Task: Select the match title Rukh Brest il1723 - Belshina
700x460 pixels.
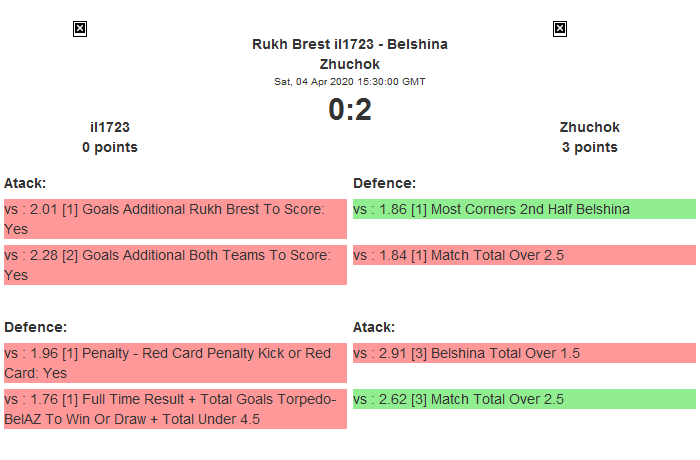Action: pos(350,44)
